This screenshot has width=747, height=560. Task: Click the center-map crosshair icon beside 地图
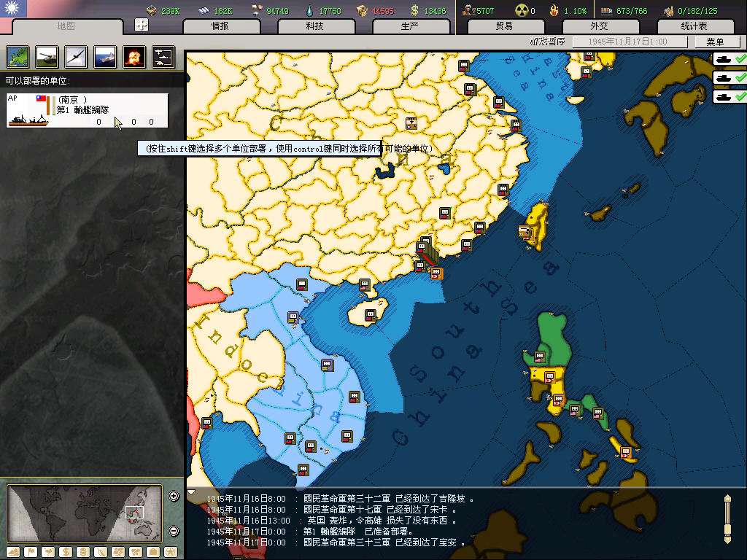[141, 25]
